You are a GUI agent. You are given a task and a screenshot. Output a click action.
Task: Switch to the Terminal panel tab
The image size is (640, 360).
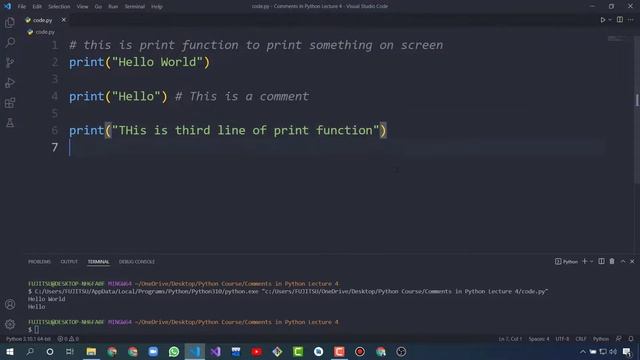98,262
